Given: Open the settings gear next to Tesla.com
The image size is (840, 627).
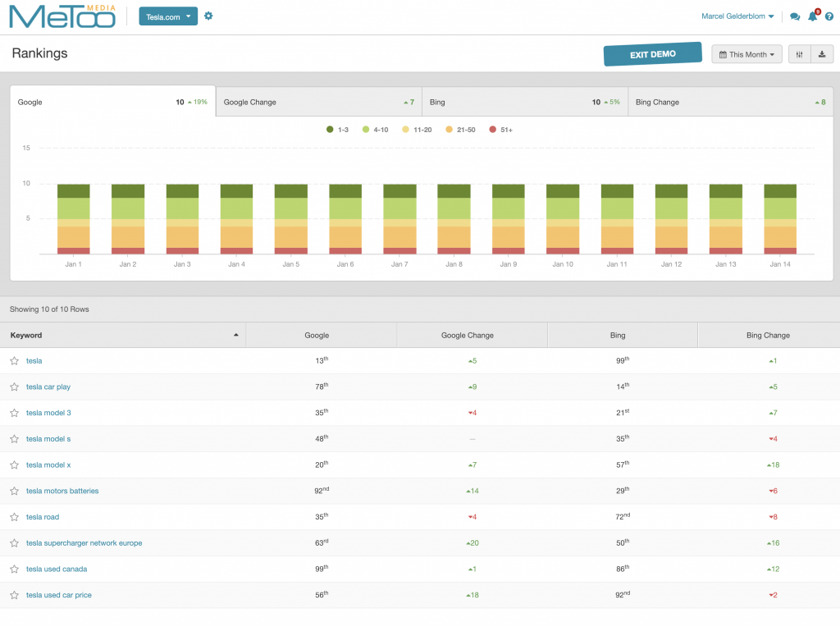Looking at the screenshot, I should pos(208,16).
